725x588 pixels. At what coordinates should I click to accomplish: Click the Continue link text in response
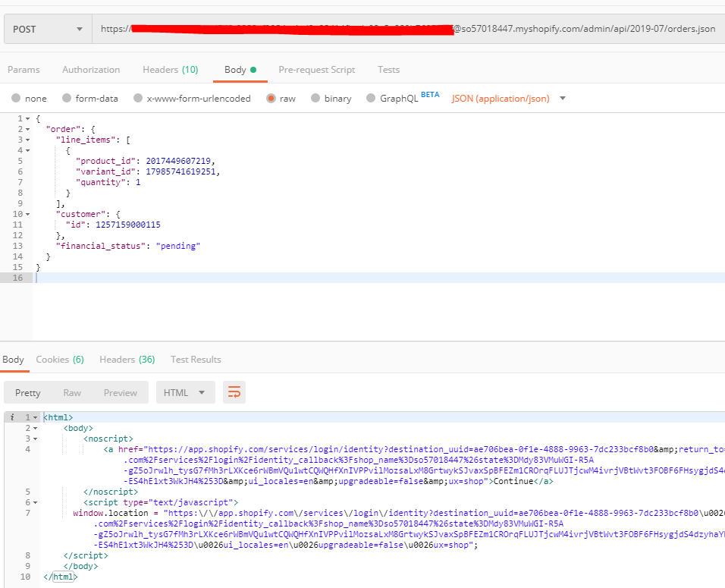513,481
